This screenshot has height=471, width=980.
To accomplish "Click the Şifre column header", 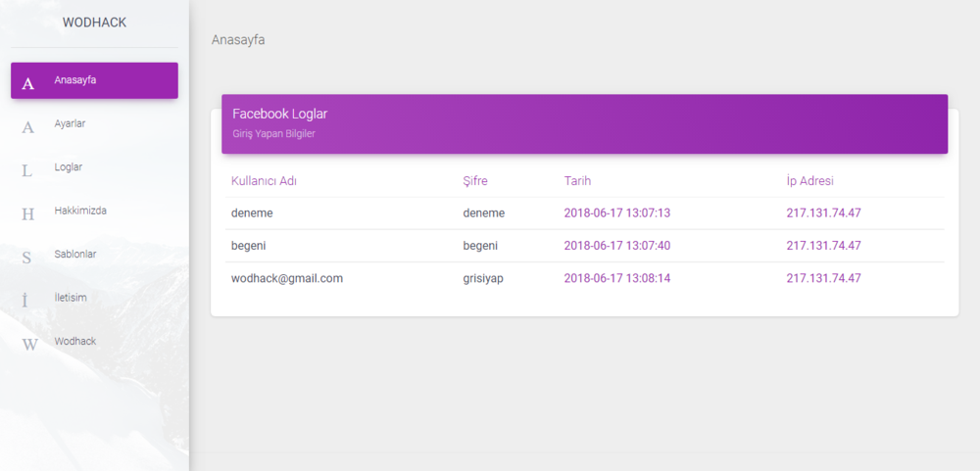I will click(475, 181).
